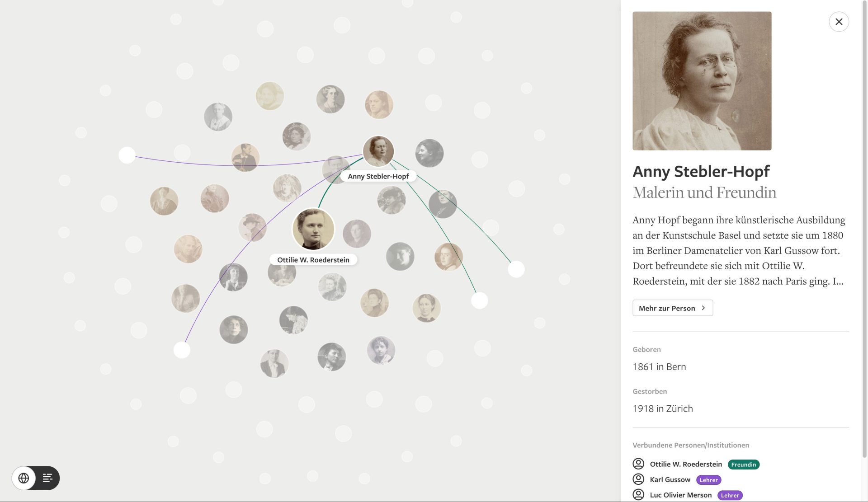868x502 pixels.
Task: Select Ottilie W. Roederstein portrait node
Action: tap(313, 229)
